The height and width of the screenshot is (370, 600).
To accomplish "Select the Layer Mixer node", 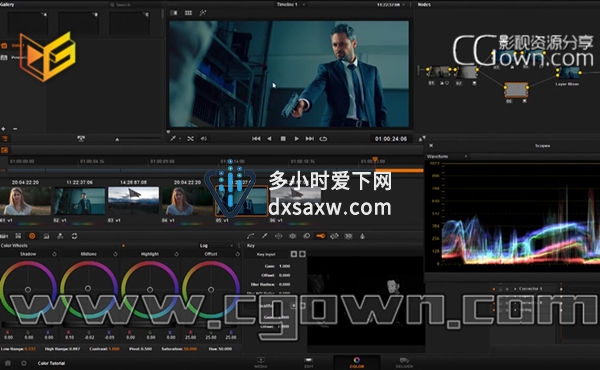I will (x=568, y=73).
